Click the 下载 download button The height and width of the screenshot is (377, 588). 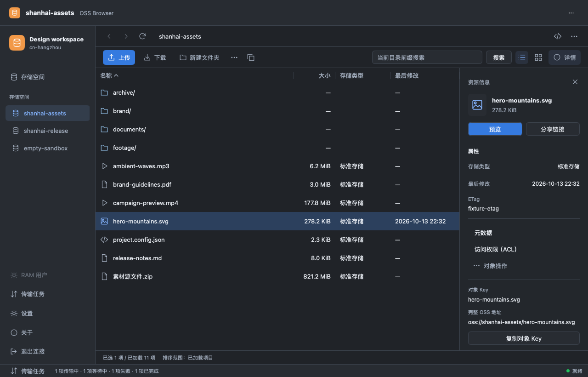click(155, 57)
